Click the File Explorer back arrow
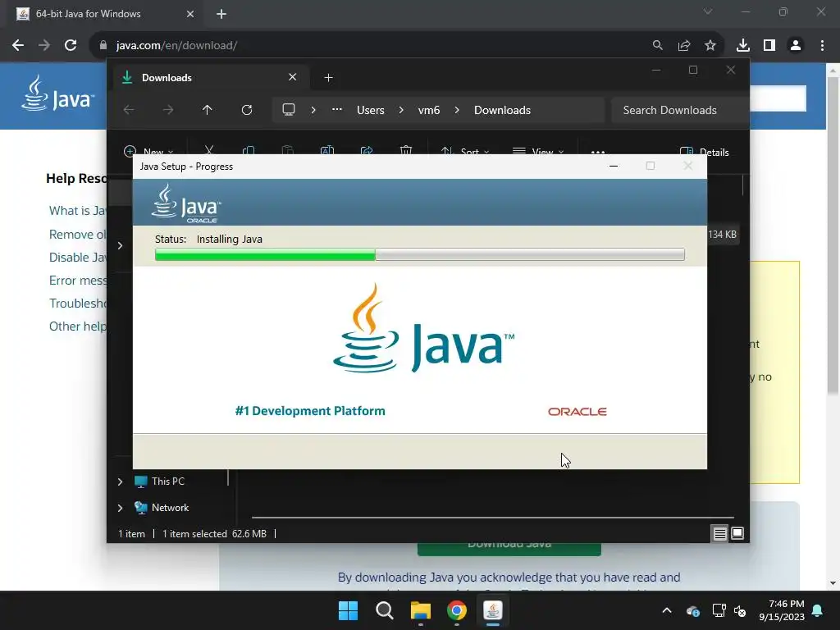 click(129, 110)
